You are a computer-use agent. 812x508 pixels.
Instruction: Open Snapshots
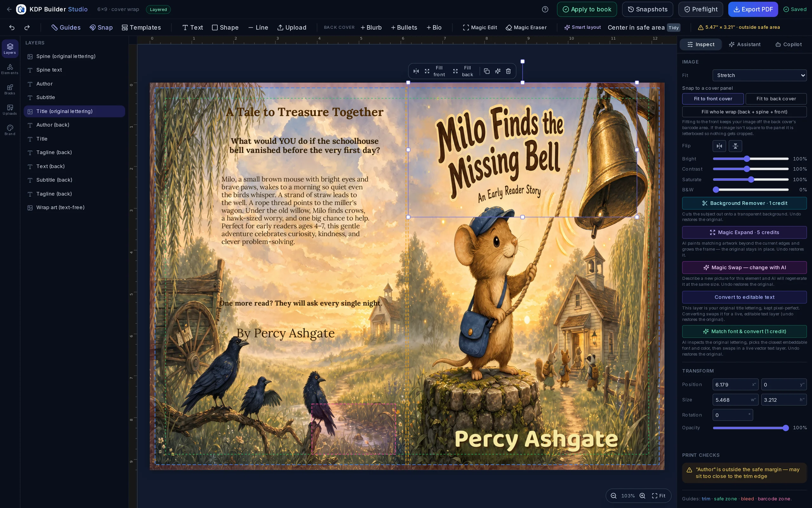pyautogui.click(x=647, y=10)
